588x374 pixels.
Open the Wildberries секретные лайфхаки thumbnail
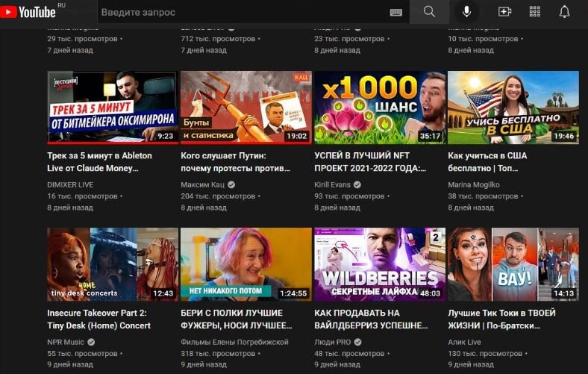pos(380,264)
